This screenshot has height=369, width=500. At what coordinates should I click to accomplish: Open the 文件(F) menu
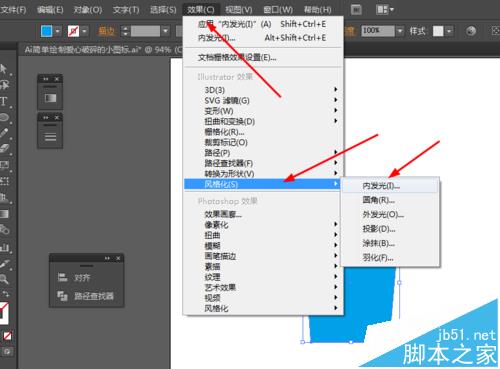[x=13, y=10]
